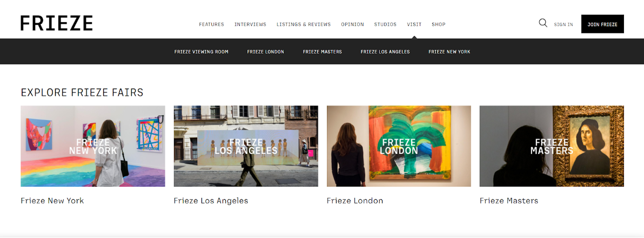Screen dimensions: 644x238
Task: Select Frieze Masters in the dark submenu bar
Action: (x=323, y=52)
